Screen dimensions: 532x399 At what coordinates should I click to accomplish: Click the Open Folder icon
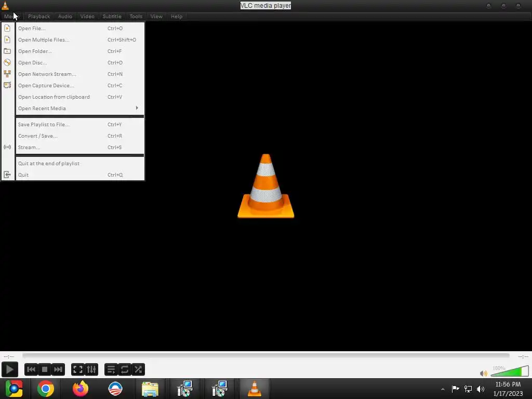pos(7,51)
